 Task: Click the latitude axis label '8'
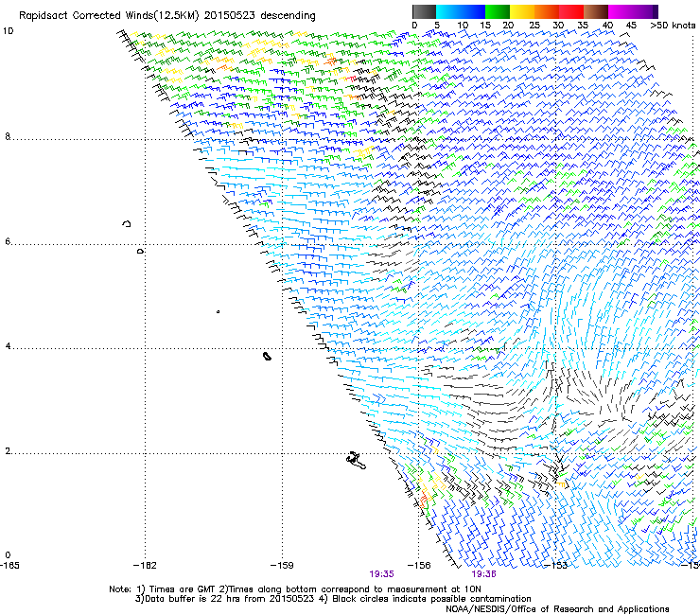tap(8, 136)
